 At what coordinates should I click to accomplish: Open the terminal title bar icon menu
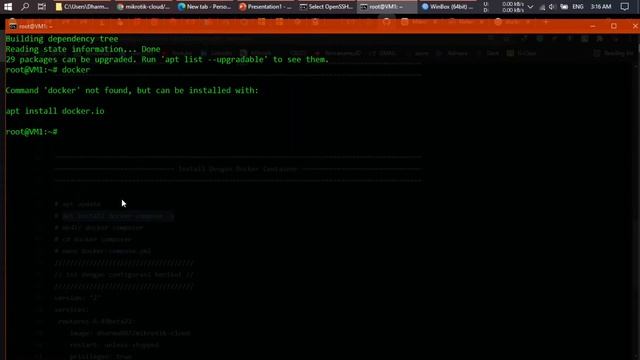[x=13, y=26]
